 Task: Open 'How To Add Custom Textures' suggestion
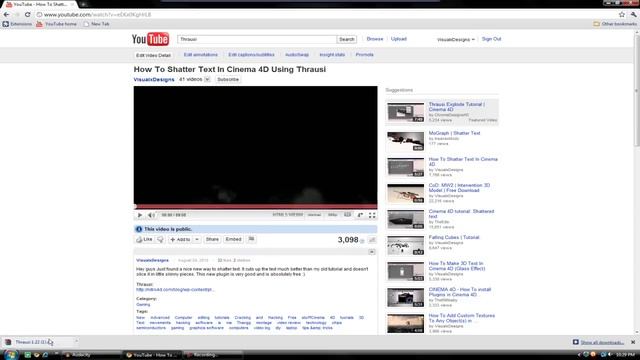pos(462,318)
